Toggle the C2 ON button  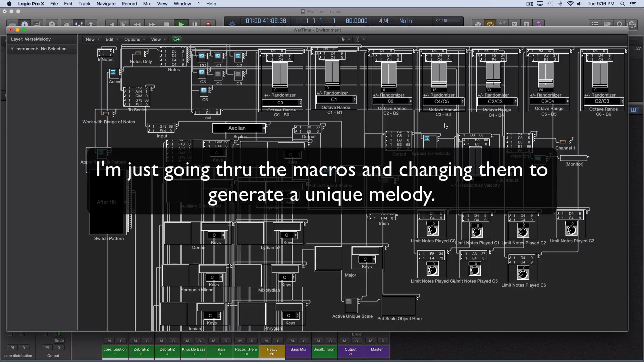(x=238, y=56)
